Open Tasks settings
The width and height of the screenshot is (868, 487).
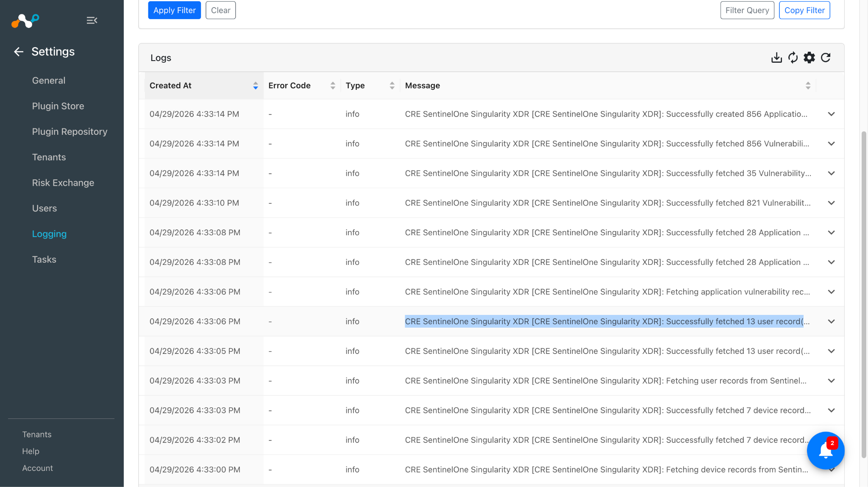44,259
